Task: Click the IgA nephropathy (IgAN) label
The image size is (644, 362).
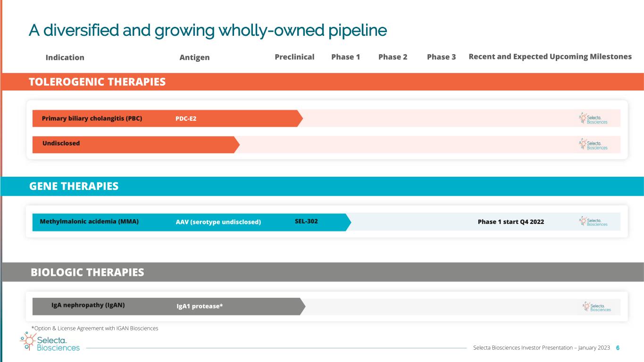Action: tap(88, 305)
